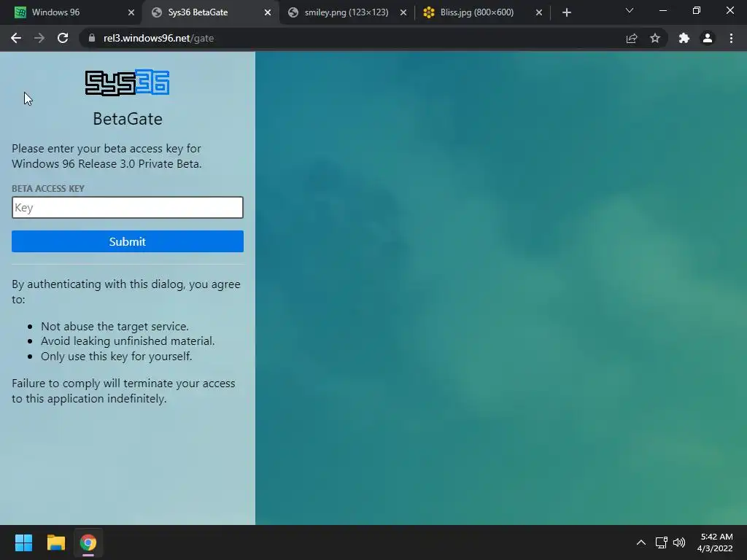Close the smiley.png tab
The image size is (747, 560).
pyautogui.click(x=403, y=12)
